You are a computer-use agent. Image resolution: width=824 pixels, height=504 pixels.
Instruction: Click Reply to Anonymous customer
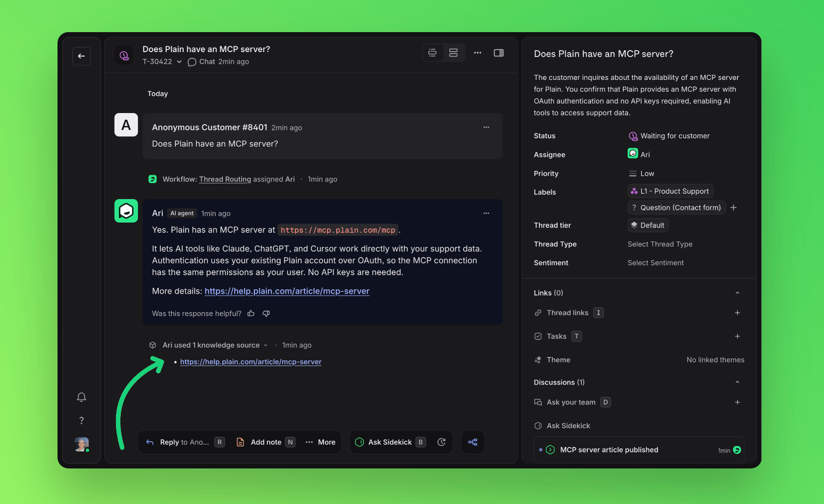pyautogui.click(x=185, y=442)
